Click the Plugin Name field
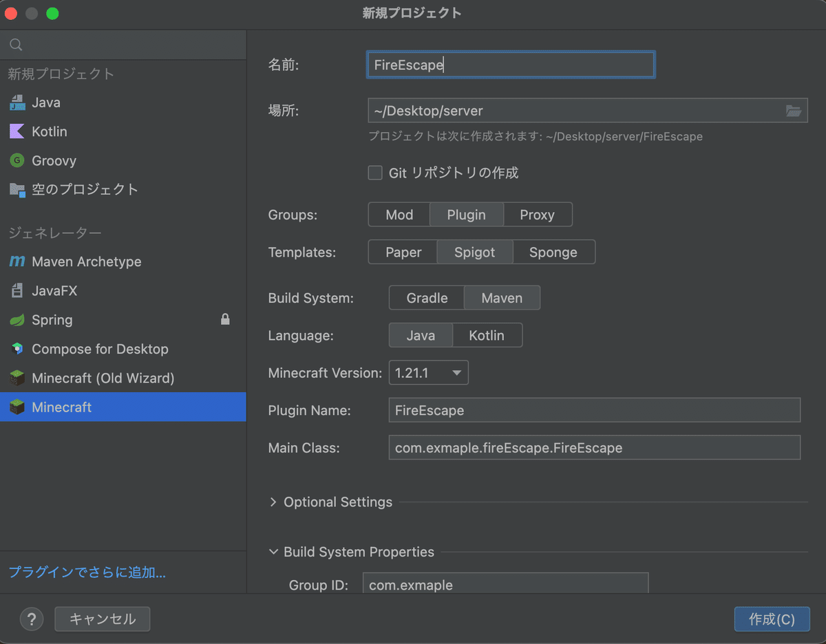 coord(595,410)
